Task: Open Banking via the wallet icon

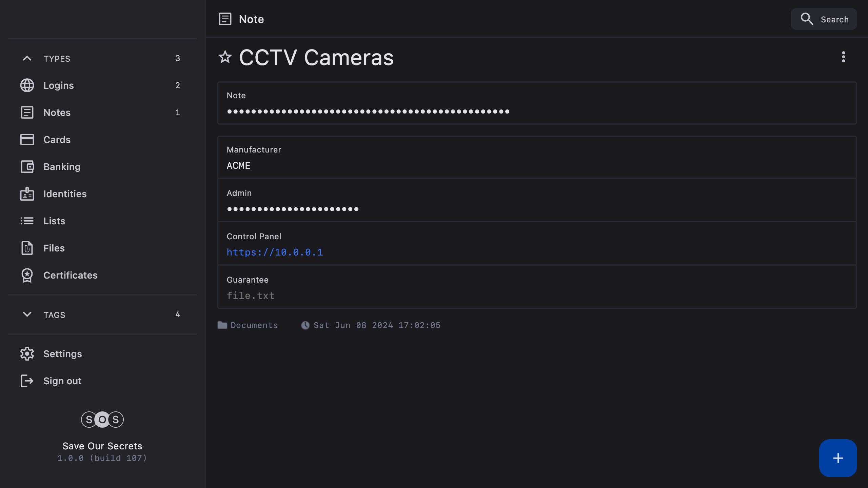Action: point(27,167)
